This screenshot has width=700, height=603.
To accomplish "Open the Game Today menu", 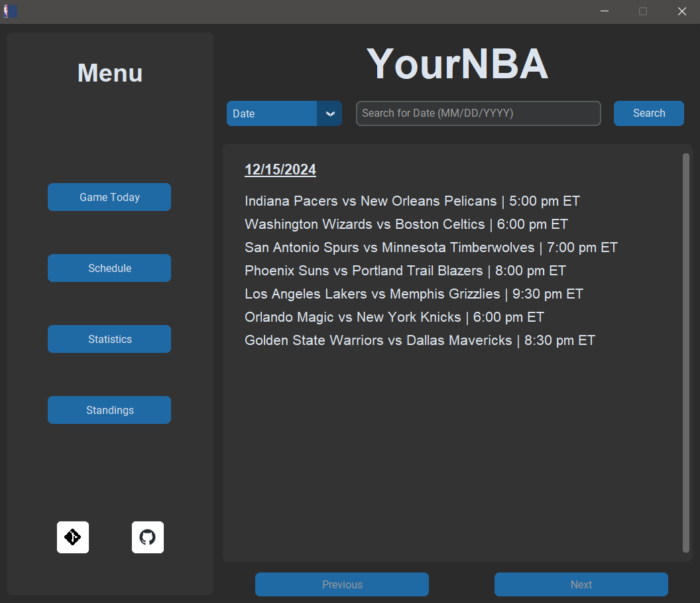I will [109, 197].
